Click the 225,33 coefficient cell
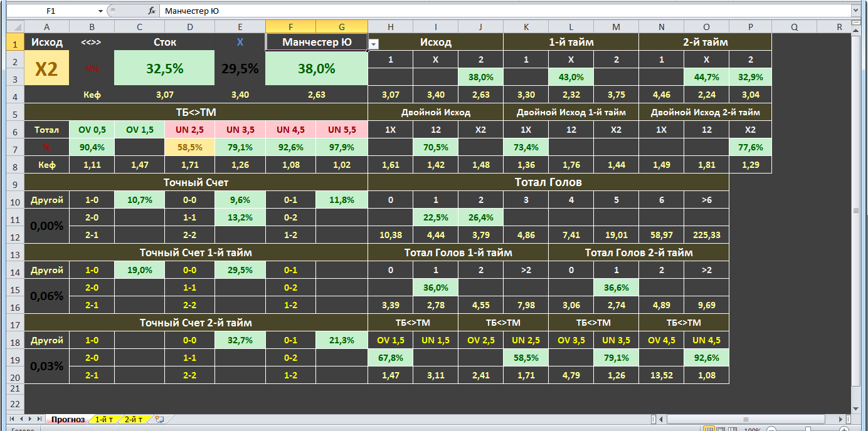The image size is (868, 431). pyautogui.click(x=706, y=235)
